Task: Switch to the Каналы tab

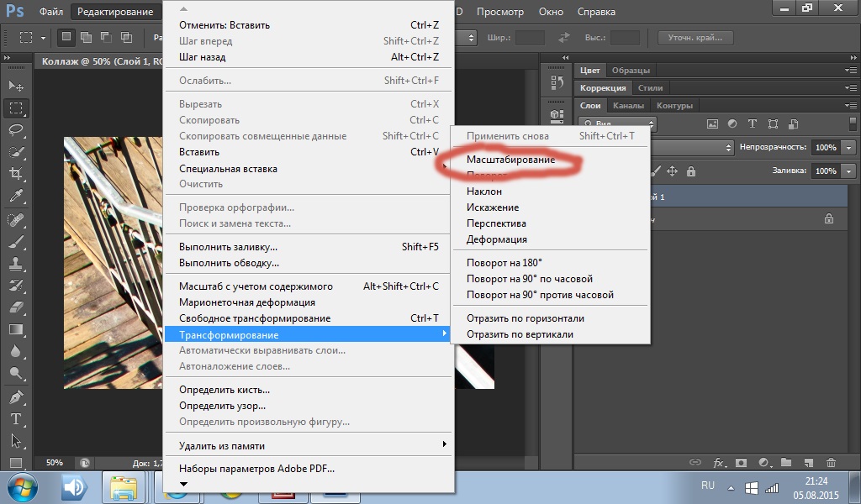Action: point(628,105)
